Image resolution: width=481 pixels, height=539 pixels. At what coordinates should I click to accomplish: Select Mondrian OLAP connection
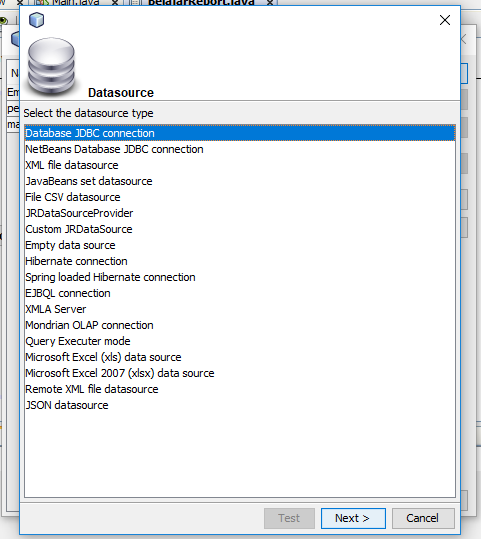240,325
